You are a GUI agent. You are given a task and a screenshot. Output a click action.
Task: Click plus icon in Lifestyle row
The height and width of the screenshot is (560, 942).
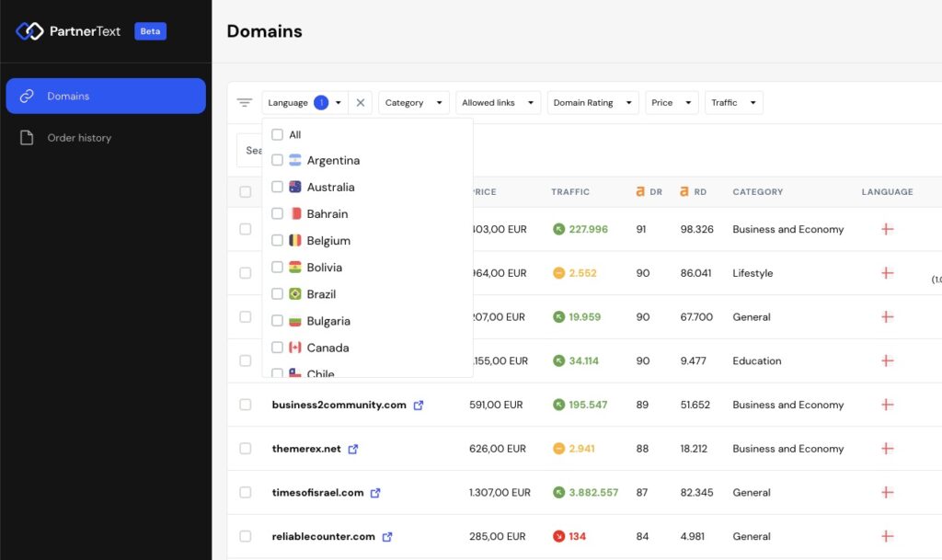point(888,272)
